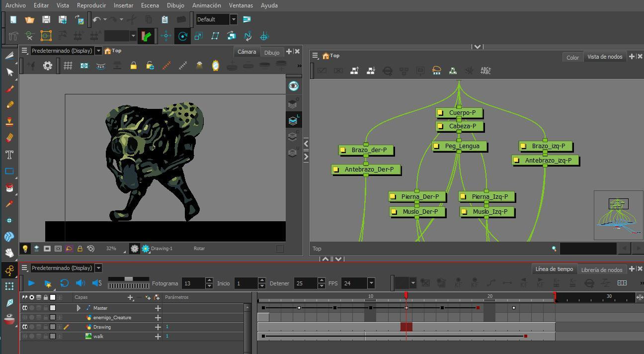
Task: Open the Archivo menu
Action: (x=15, y=5)
